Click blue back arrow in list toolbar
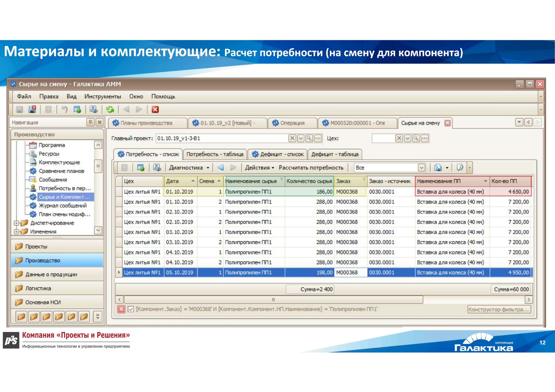This screenshot has width=555, height=392. (x=221, y=167)
